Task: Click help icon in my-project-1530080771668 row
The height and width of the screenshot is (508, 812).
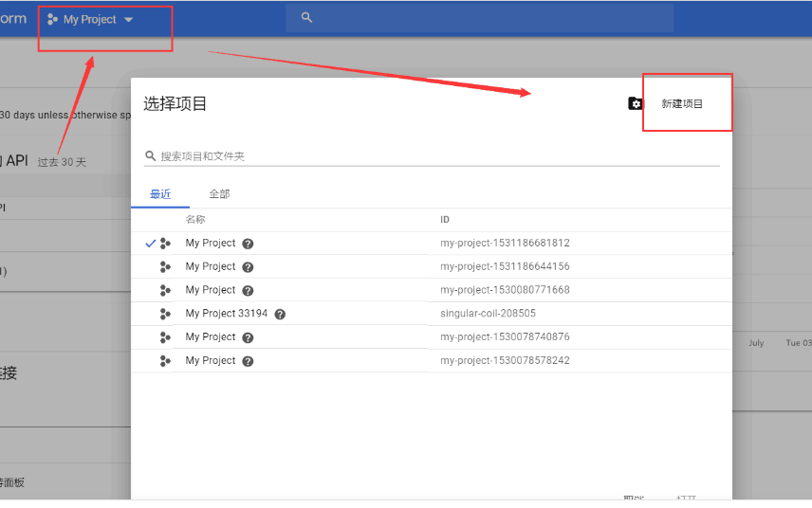Action: point(248,291)
